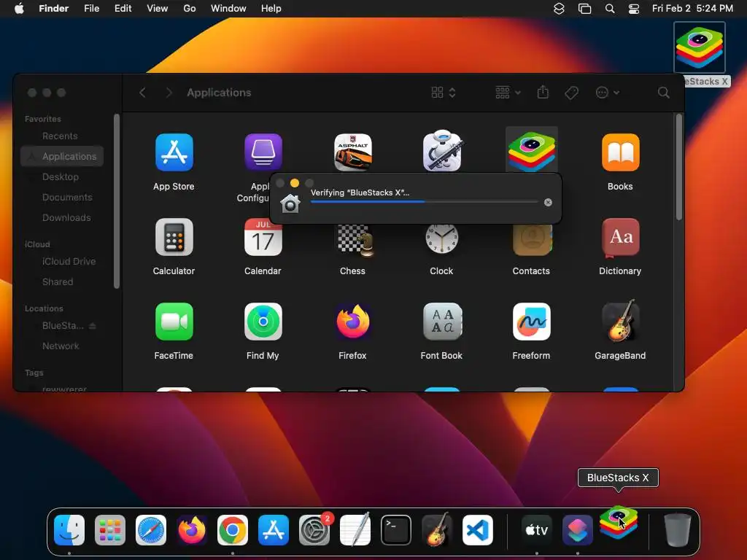Click the BlueStacks X desktop volume icon
Image resolution: width=747 pixels, height=560 pixels.
(700, 47)
